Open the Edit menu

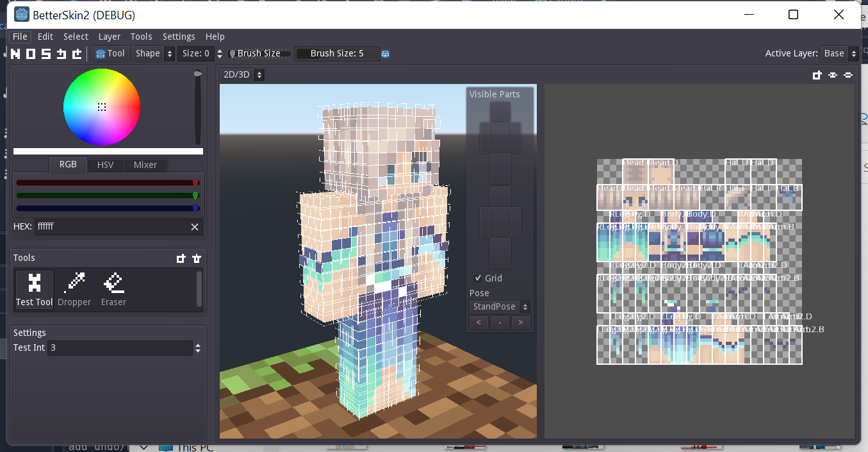45,37
